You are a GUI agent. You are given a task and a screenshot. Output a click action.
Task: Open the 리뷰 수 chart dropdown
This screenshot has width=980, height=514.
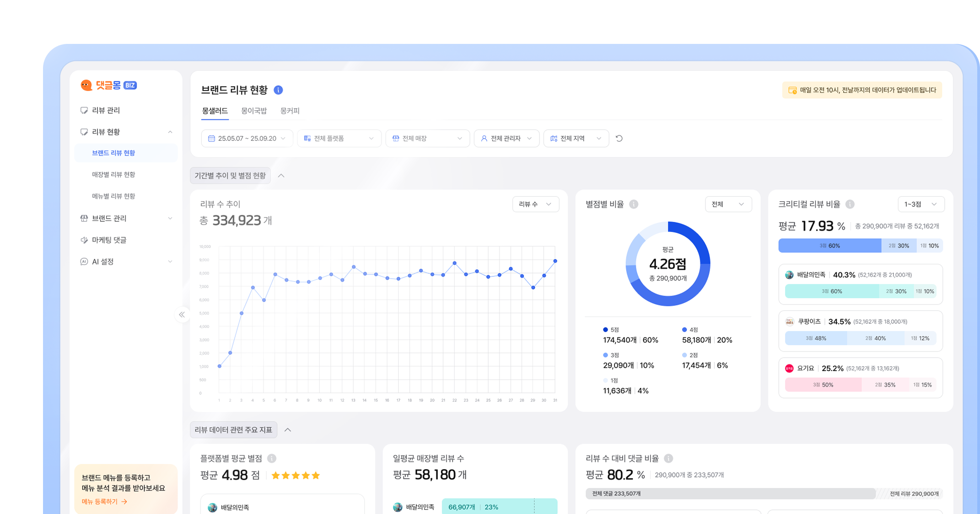[x=535, y=204]
